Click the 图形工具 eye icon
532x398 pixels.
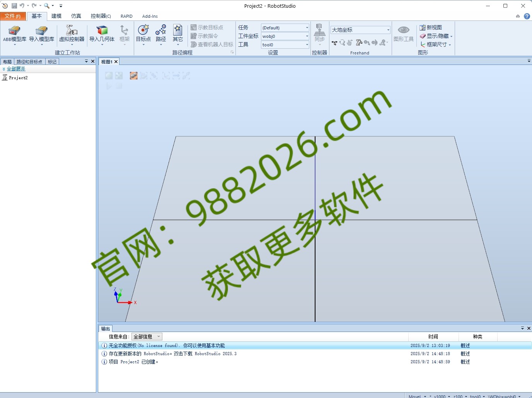pyautogui.click(x=404, y=30)
